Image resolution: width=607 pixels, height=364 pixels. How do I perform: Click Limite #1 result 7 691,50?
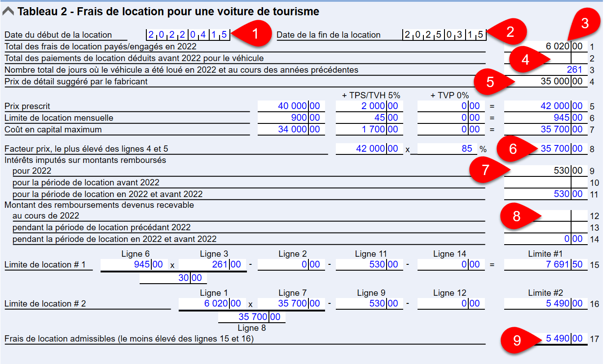[545, 264]
